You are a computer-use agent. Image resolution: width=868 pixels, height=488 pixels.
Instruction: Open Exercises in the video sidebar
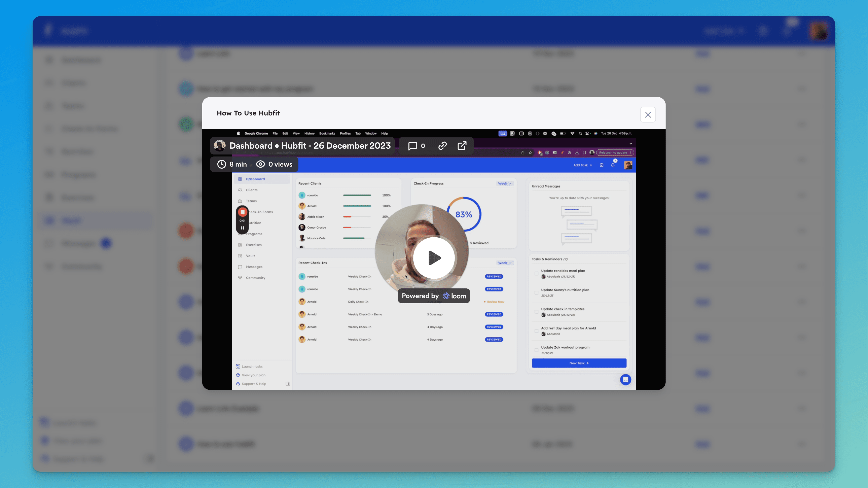(x=253, y=245)
